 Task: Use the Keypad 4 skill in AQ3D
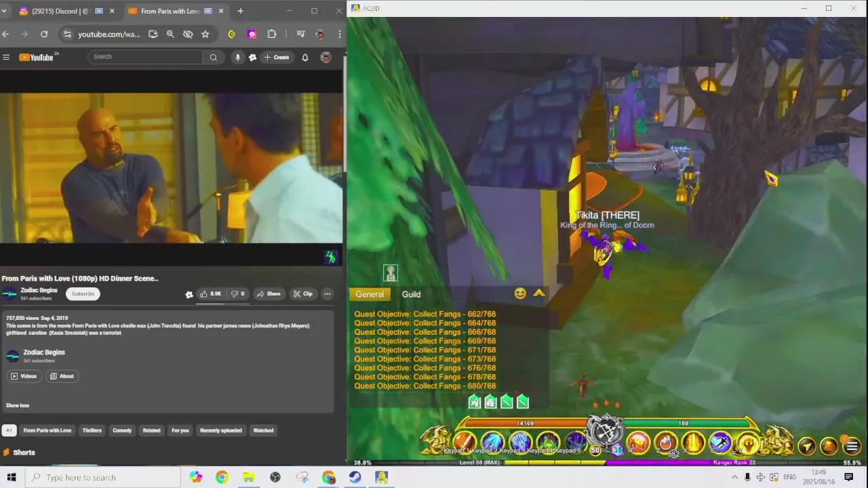tap(548, 442)
